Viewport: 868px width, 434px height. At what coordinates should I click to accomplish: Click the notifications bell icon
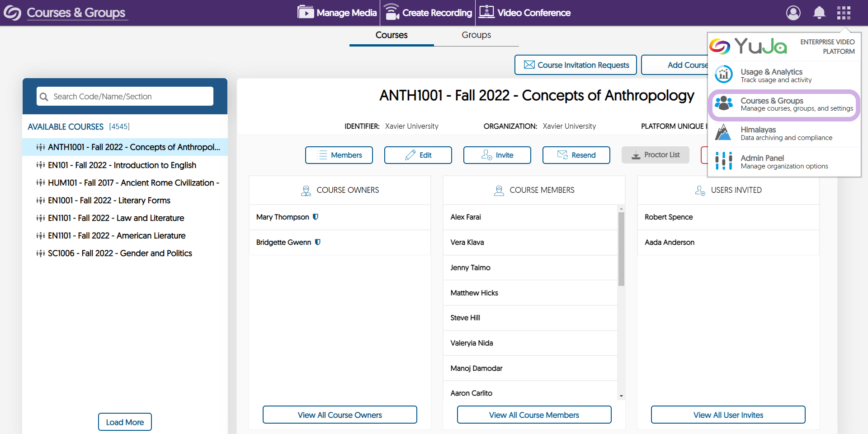[x=819, y=13]
